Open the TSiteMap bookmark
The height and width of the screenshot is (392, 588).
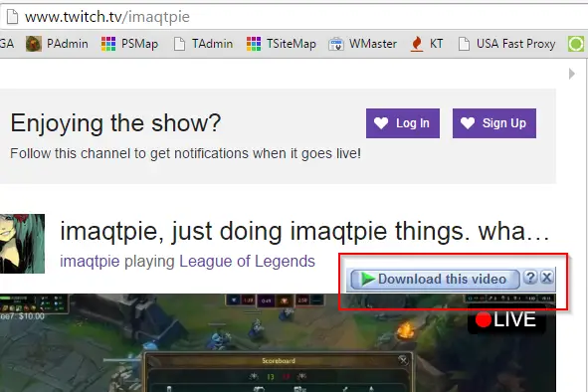282,44
